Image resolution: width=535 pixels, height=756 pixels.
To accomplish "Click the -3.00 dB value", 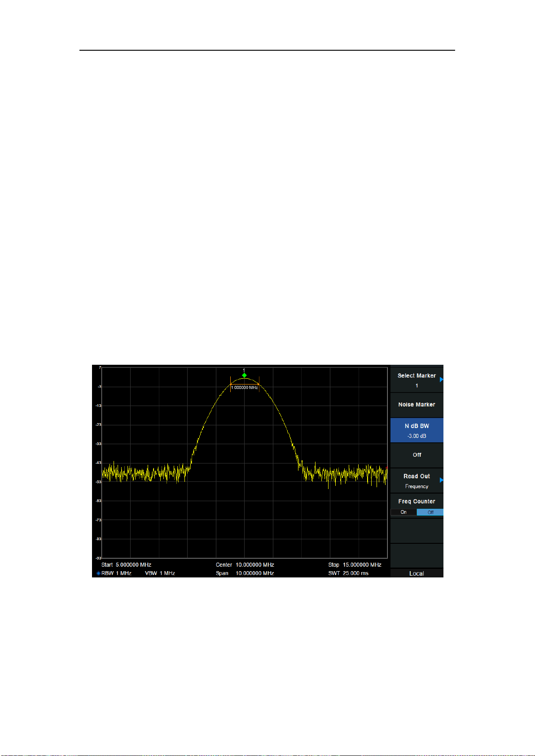I will pyautogui.click(x=417, y=436).
